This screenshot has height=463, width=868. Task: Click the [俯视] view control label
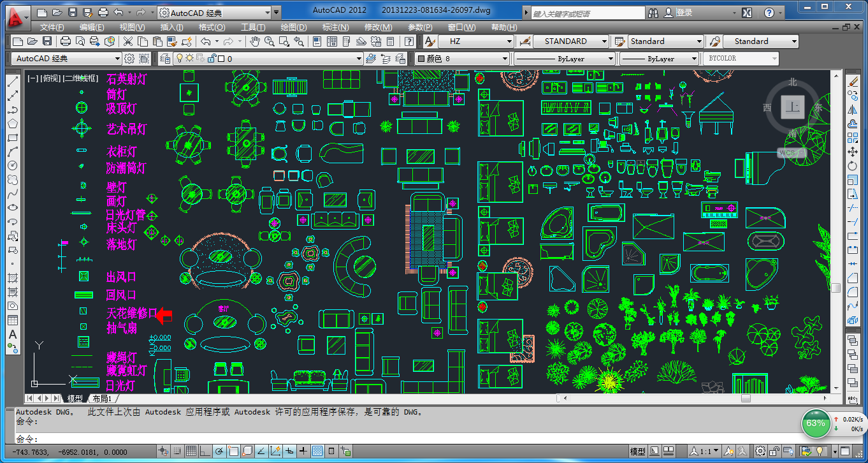50,78
